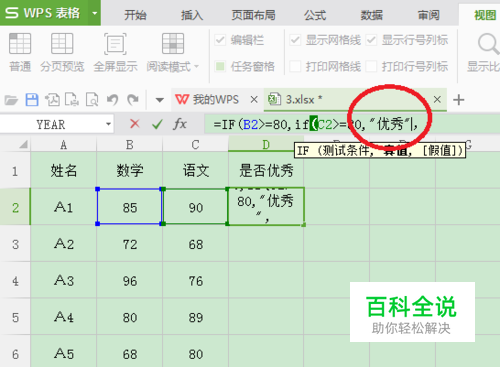500x367 pixels.
Task: Open the 开始 (Home) ribbon tab
Action: tap(135, 15)
